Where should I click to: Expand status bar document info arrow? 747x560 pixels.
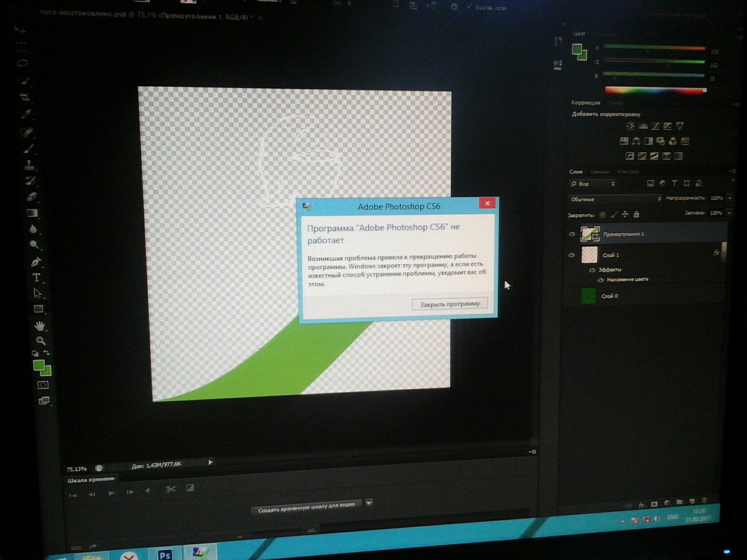[x=211, y=462]
